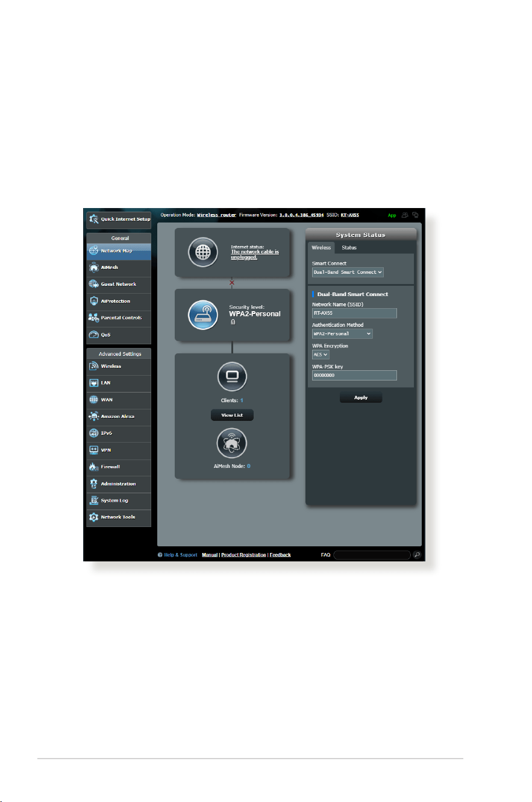Switch to the Status tab
The height and width of the screenshot is (802, 532).
point(349,248)
